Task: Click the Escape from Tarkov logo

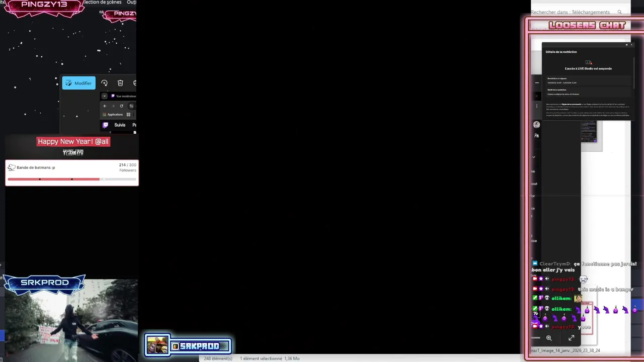Action: [73, 152]
